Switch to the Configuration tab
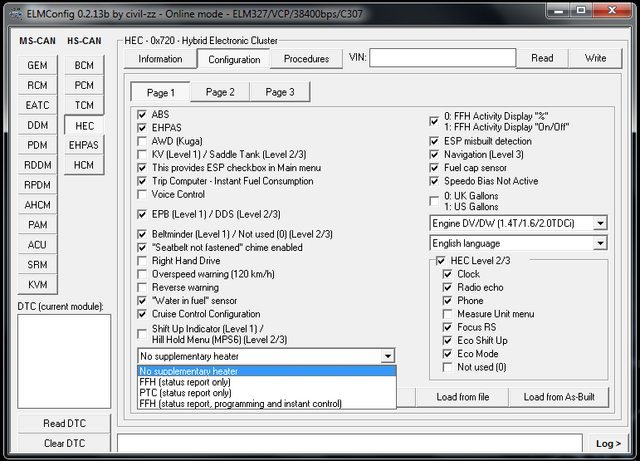The height and width of the screenshot is (461, 640). [234, 60]
